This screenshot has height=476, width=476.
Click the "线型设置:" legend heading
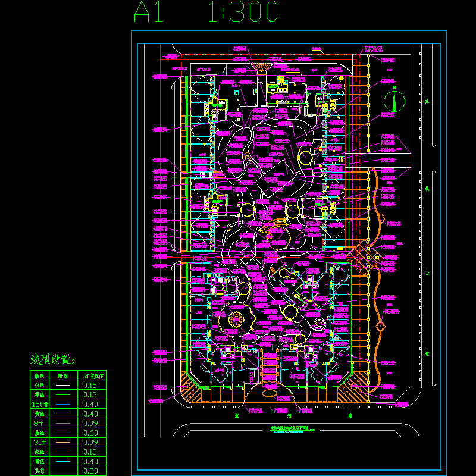tap(53, 359)
